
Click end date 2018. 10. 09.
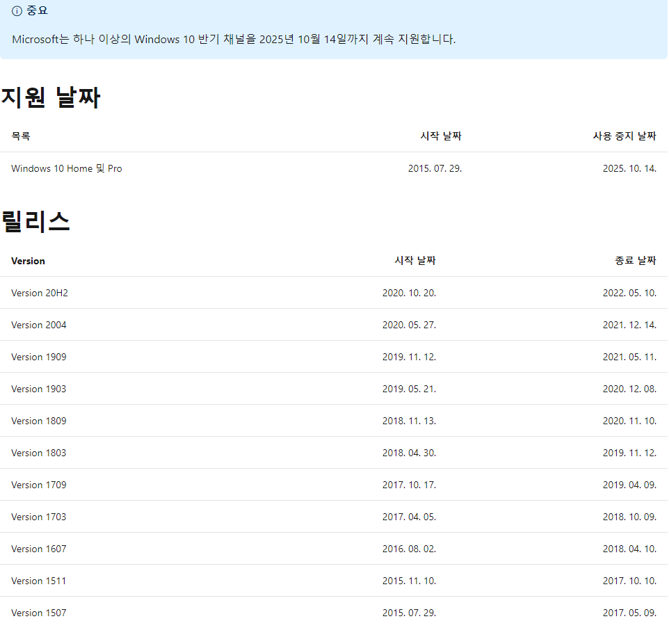tap(629, 517)
